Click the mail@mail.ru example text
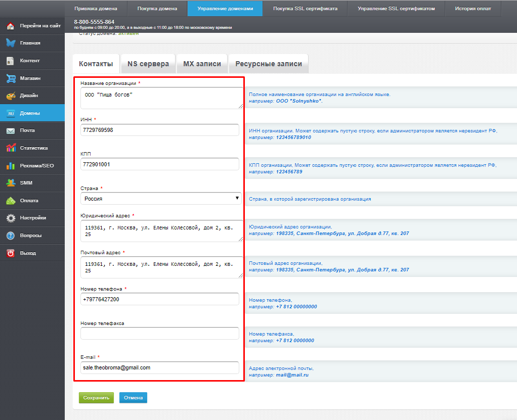The image size is (517, 420). click(x=292, y=375)
